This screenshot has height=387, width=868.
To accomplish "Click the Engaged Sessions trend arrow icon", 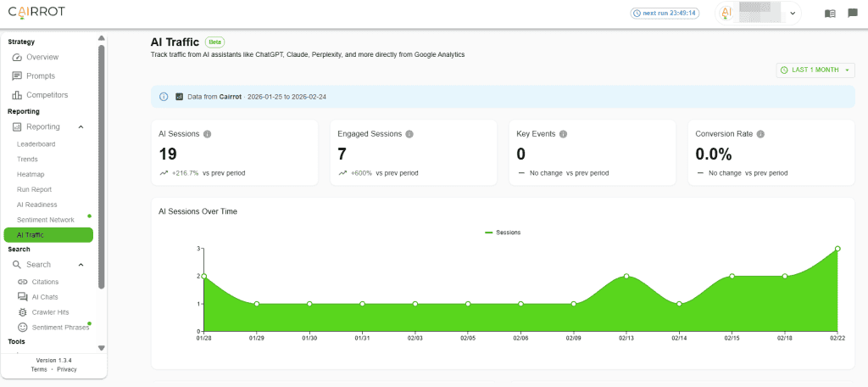I will tap(342, 173).
